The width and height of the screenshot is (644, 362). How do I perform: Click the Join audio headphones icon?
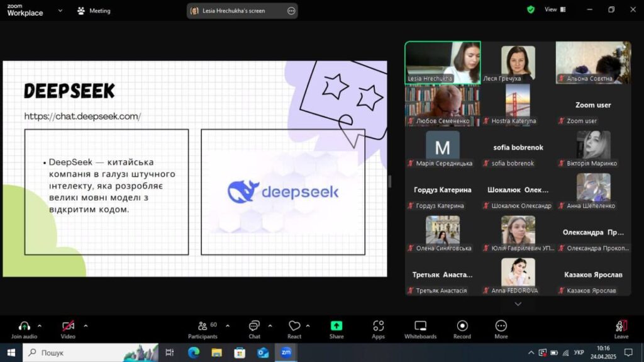(25, 326)
